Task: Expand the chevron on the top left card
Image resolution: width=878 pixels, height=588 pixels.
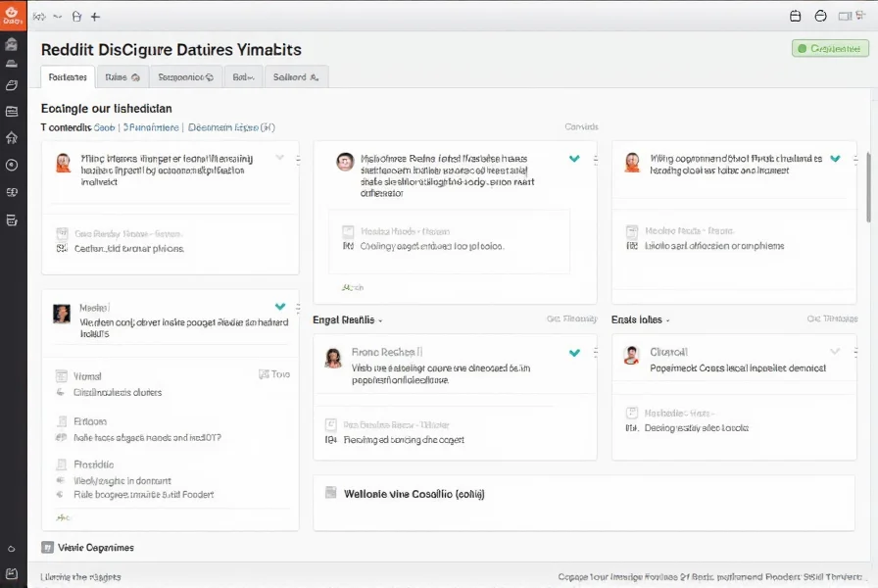Action: [280, 158]
